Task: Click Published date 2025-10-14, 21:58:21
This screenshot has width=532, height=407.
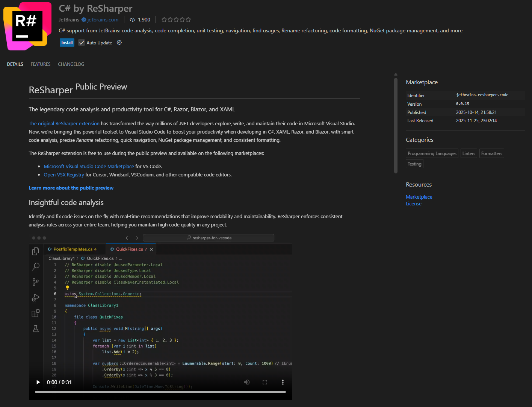Action: (x=476, y=112)
